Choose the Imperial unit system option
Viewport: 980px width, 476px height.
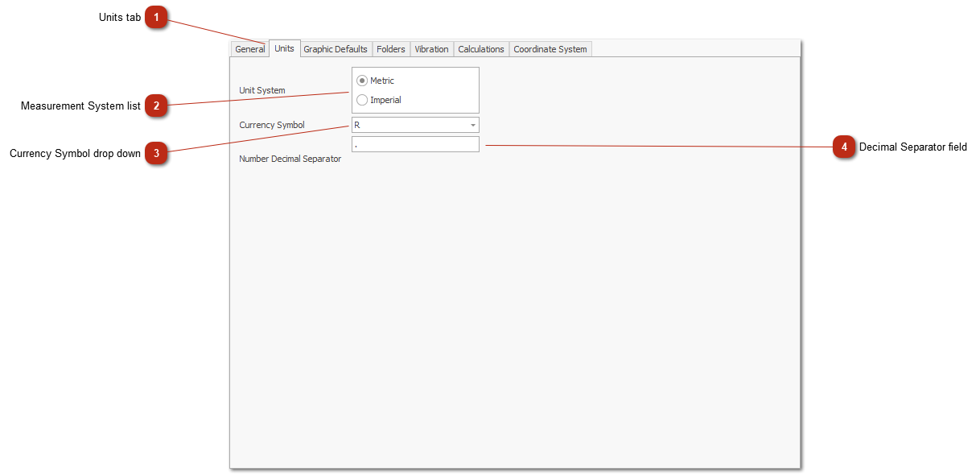pos(362,100)
